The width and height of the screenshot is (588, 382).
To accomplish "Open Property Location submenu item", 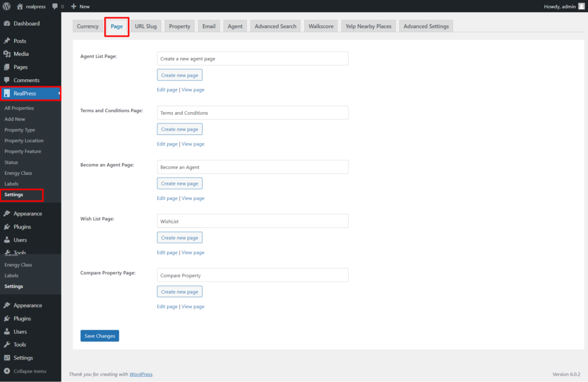I will pyautogui.click(x=24, y=141).
